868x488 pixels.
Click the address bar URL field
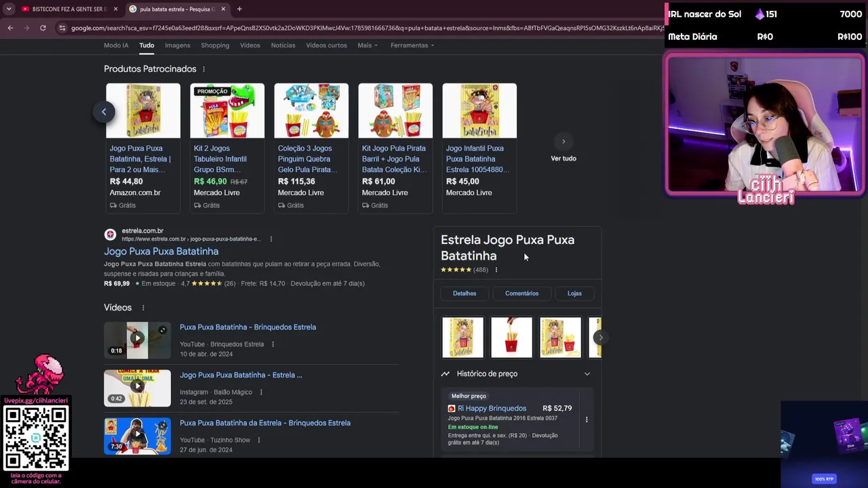click(366, 28)
